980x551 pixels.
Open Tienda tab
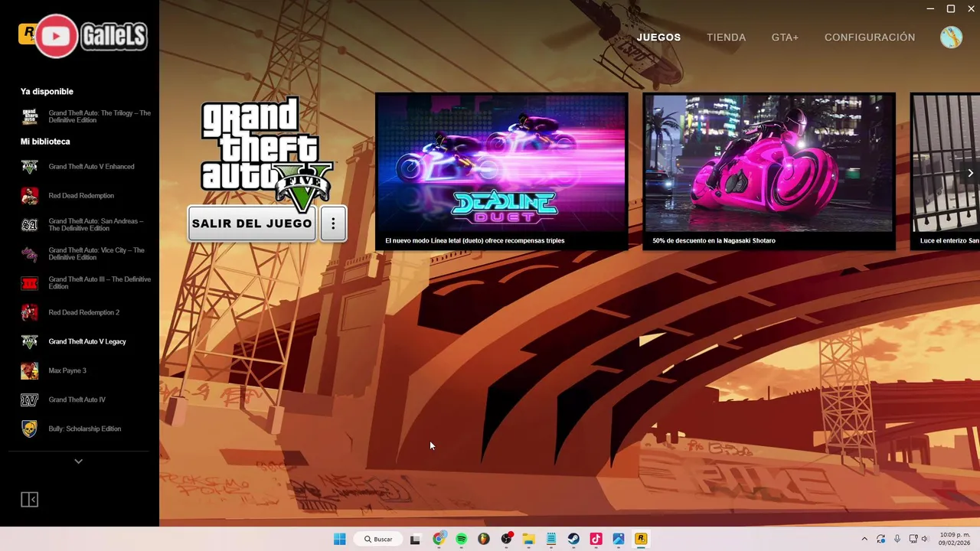pos(726,37)
